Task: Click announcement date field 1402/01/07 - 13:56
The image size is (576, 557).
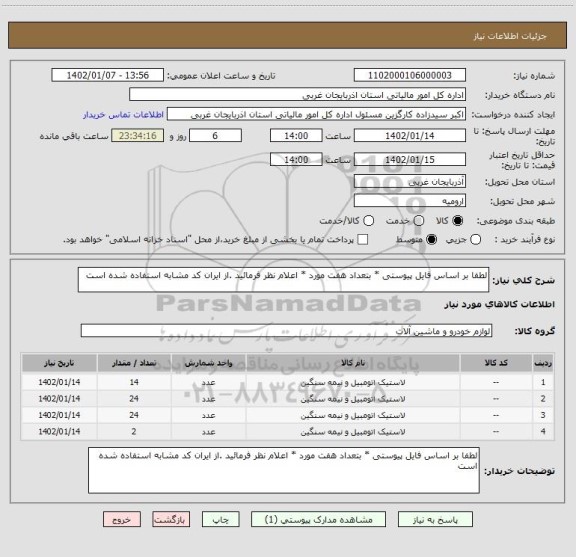Action: 108,75
